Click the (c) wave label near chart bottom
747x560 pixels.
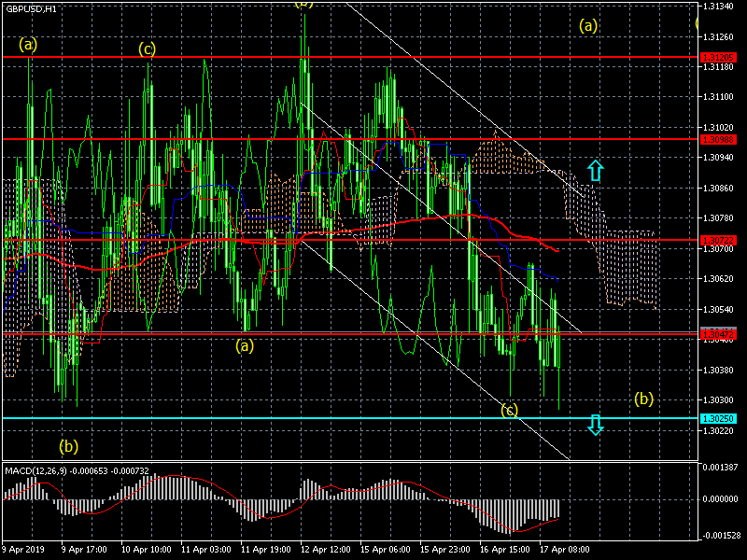click(509, 410)
